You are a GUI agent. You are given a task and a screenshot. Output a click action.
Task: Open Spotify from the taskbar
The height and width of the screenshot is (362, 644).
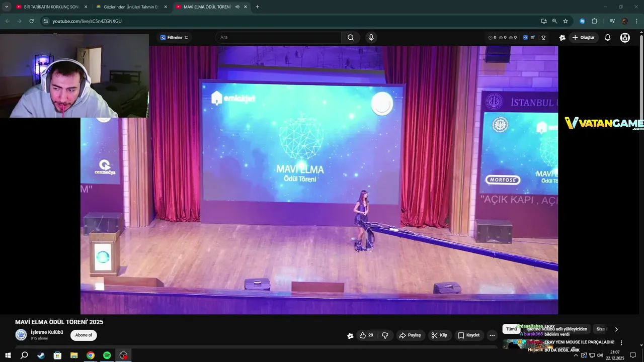[x=107, y=355]
